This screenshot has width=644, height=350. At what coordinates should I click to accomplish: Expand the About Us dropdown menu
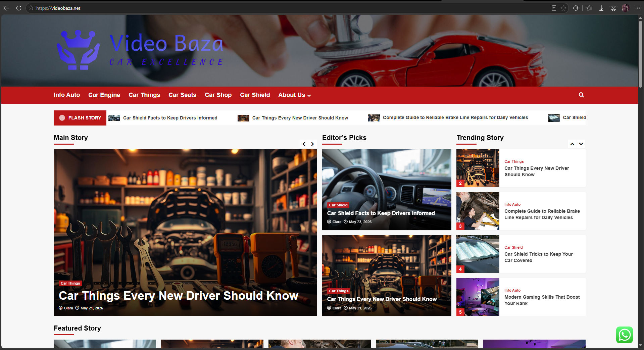[x=295, y=95]
